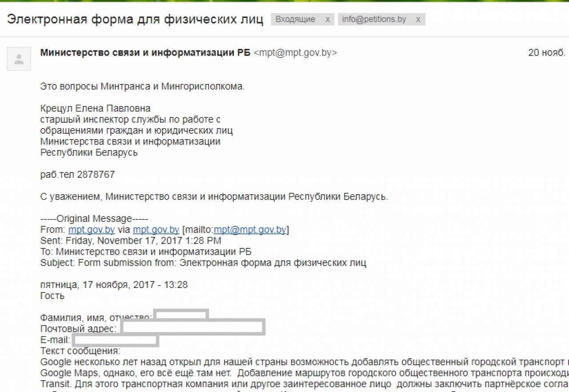Click the redacted box beside Почтовый адрес
This screenshot has width=569, height=392.
pyautogui.click(x=193, y=328)
